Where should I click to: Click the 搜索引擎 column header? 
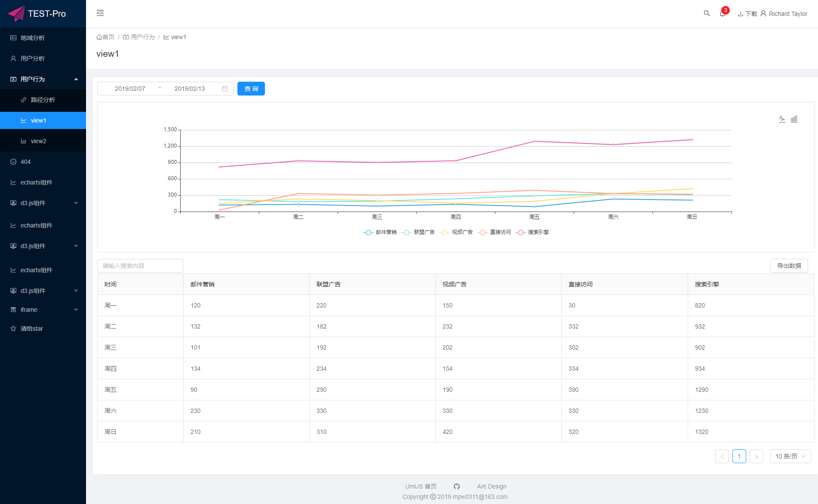[751, 284]
